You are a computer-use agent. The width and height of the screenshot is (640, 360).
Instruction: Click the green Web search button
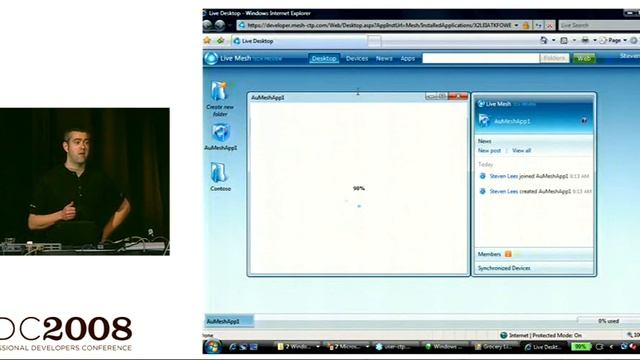click(584, 58)
